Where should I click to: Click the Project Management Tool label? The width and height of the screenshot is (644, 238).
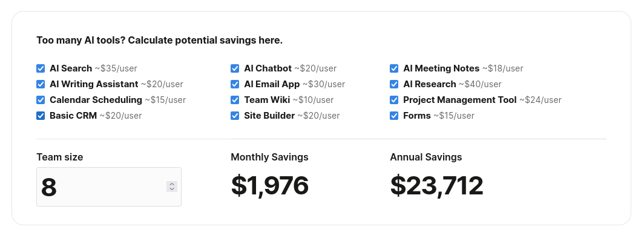click(459, 100)
